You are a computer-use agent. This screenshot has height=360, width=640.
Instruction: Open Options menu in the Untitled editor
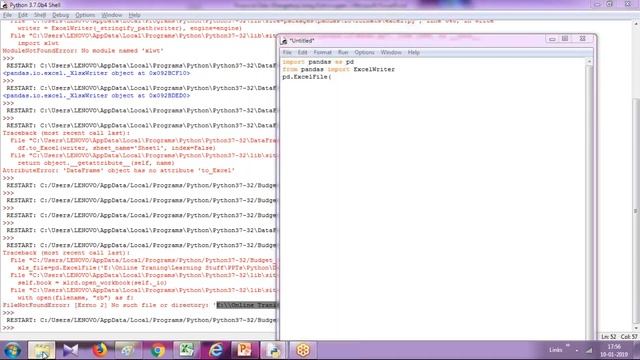click(x=364, y=52)
